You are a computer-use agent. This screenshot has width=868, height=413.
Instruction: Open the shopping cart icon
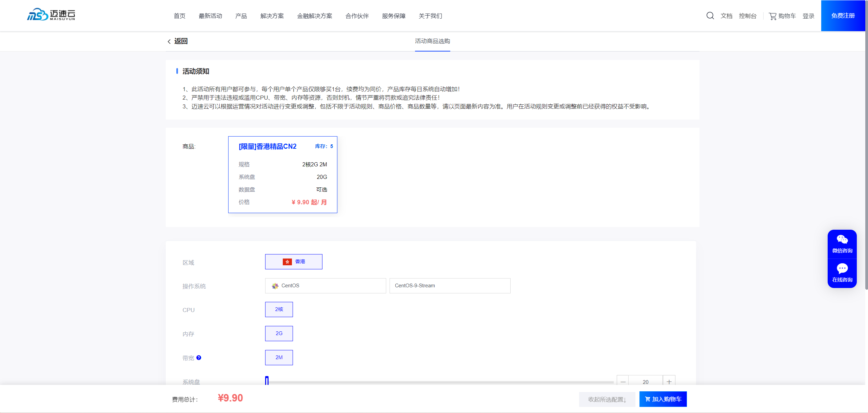click(772, 16)
